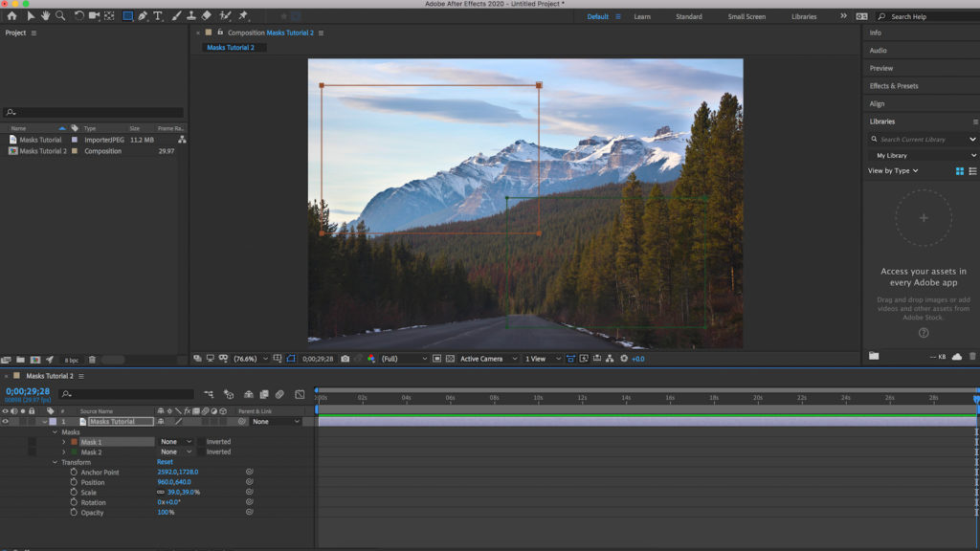Image resolution: width=980 pixels, height=551 pixels.
Task: Switch to the Small Screen workspace
Action: tap(746, 16)
